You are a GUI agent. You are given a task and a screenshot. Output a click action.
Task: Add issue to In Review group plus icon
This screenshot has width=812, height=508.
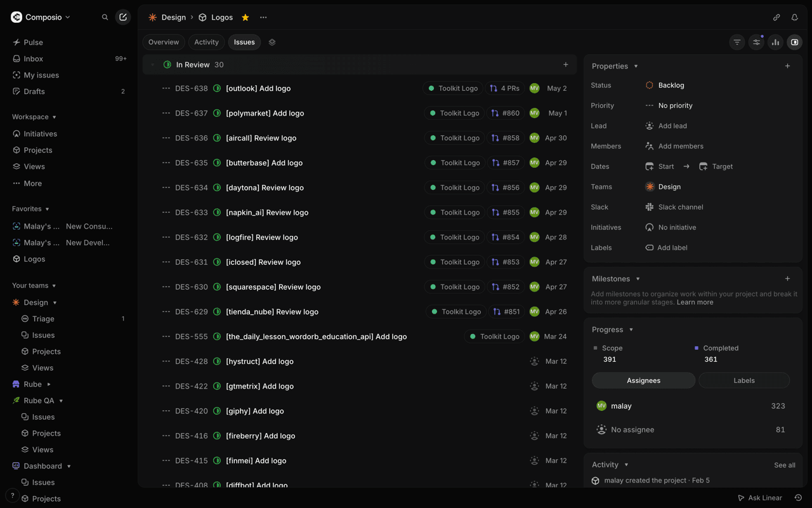click(x=566, y=65)
